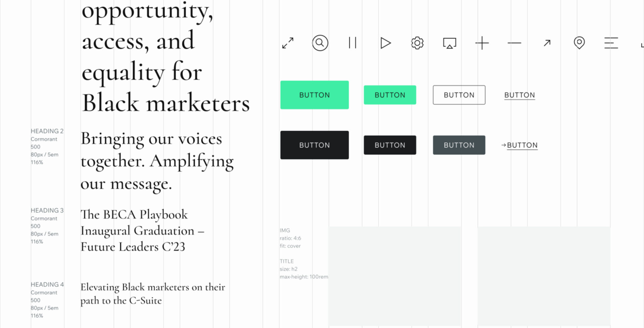Click the 'max-height: 100rem' spec text
The image size is (644, 328).
(304, 277)
